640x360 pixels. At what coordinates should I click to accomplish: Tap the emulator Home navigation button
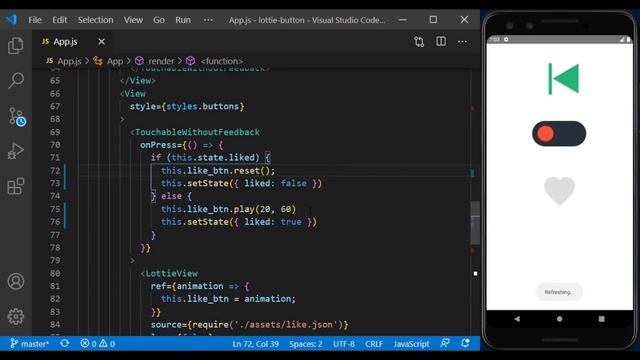pos(559,319)
